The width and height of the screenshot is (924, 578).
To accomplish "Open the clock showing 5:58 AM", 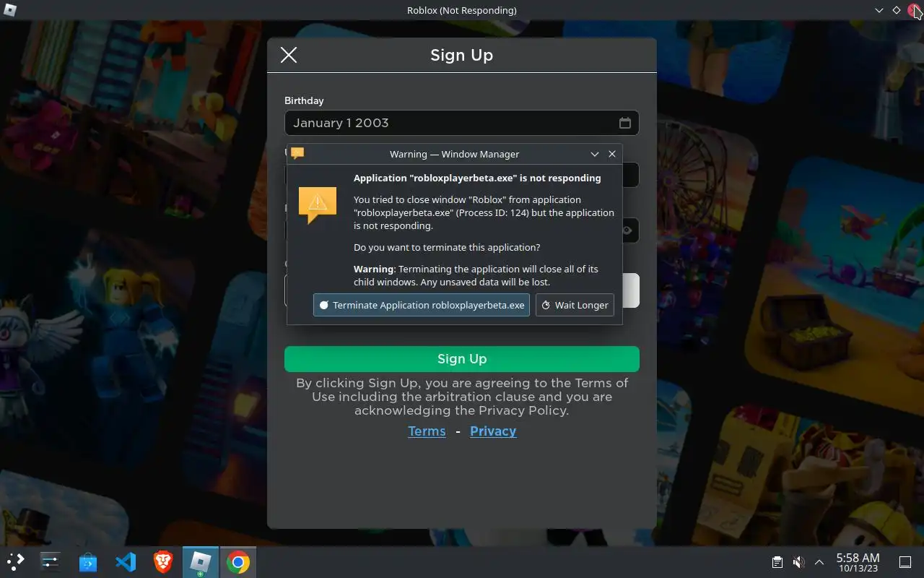I will click(858, 562).
